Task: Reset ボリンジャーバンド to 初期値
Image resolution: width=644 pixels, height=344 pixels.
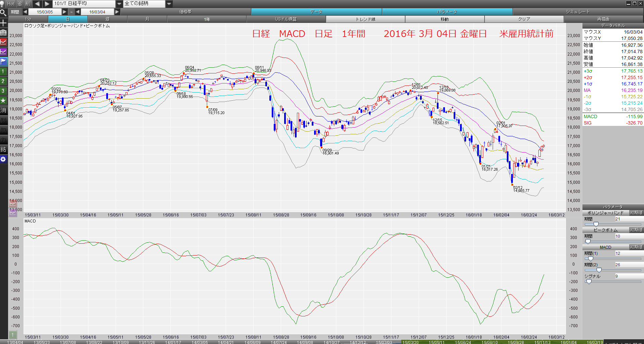Action: point(636,213)
